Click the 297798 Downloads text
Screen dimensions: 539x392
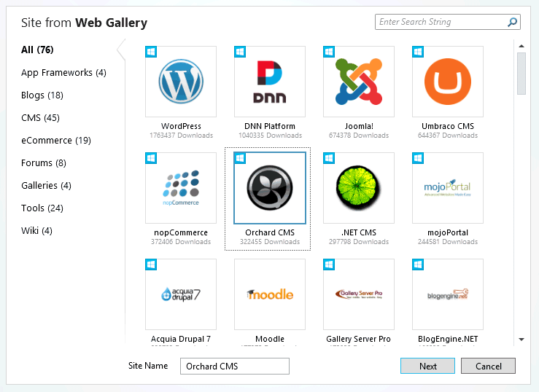[359, 242]
